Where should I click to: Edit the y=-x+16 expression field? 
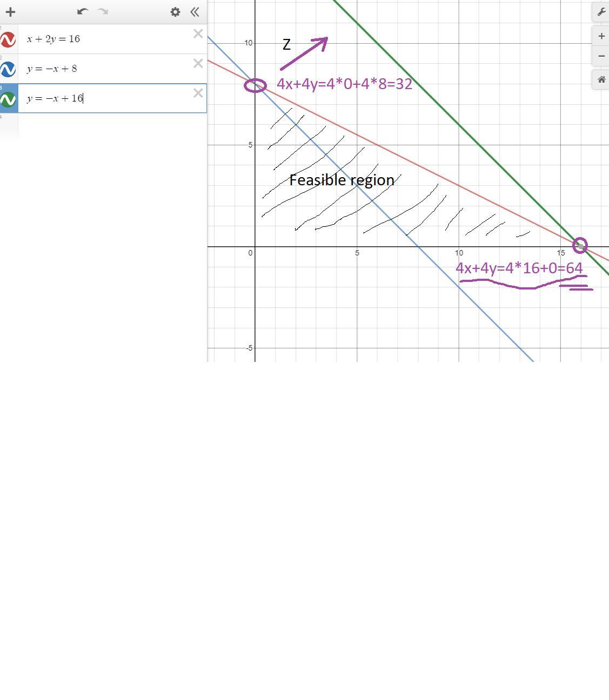[x=112, y=98]
